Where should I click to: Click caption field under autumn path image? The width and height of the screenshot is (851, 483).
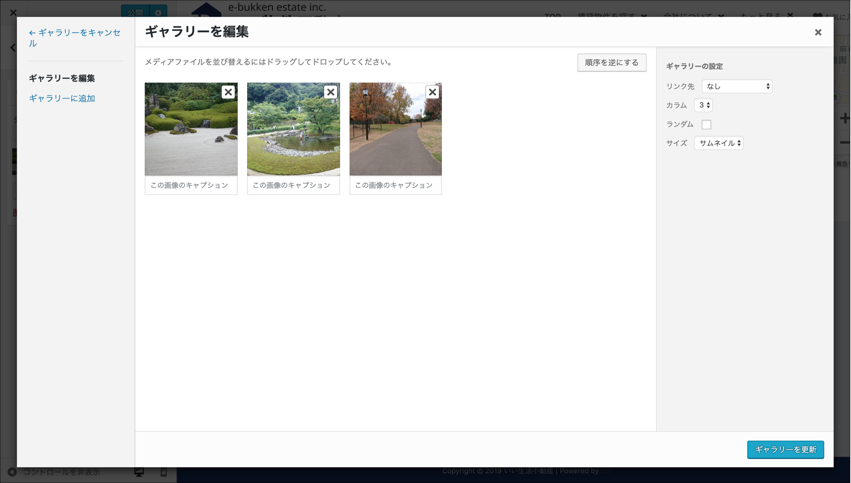click(395, 185)
